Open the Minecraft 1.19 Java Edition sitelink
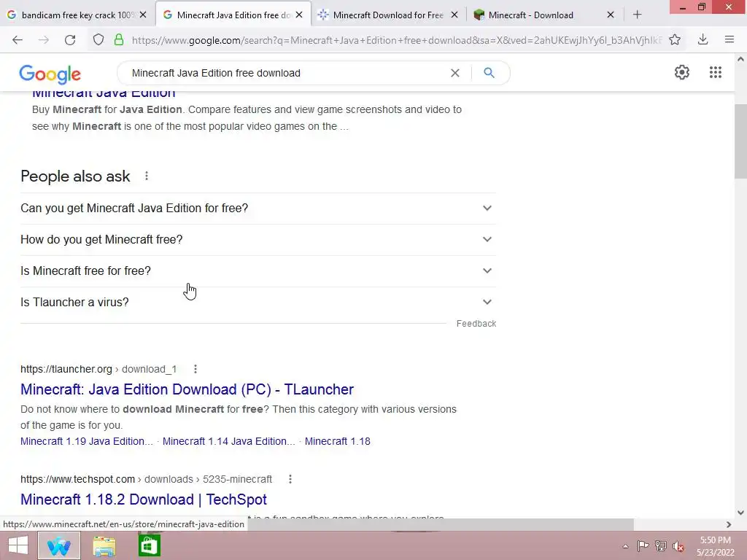 [86, 441]
